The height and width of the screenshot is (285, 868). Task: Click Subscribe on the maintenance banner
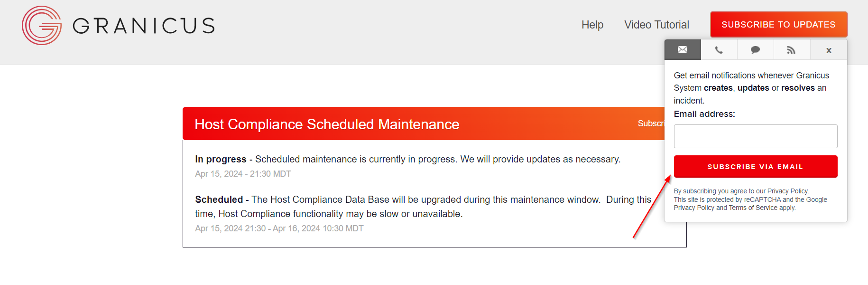click(x=650, y=123)
